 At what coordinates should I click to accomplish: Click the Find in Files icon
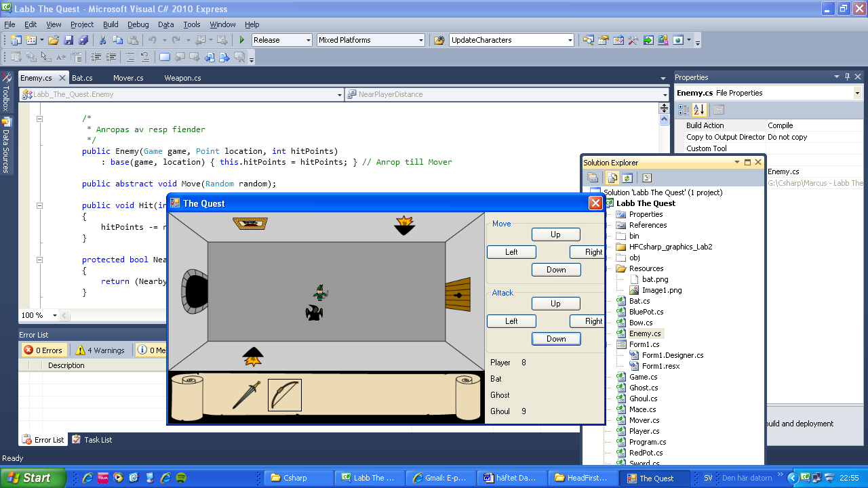point(439,40)
